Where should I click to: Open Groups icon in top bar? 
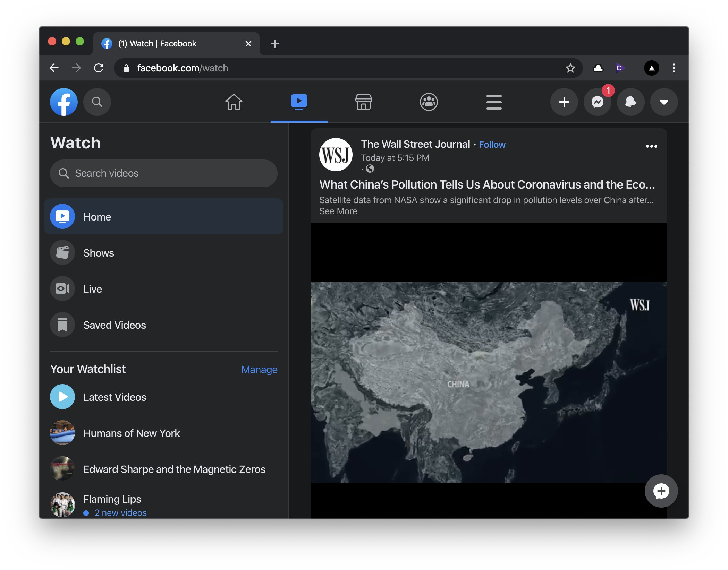429,102
